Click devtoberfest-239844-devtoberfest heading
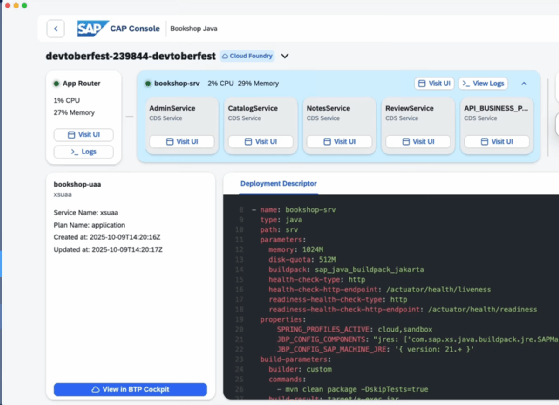Image resolution: width=559 pixels, height=405 pixels. pos(131,56)
